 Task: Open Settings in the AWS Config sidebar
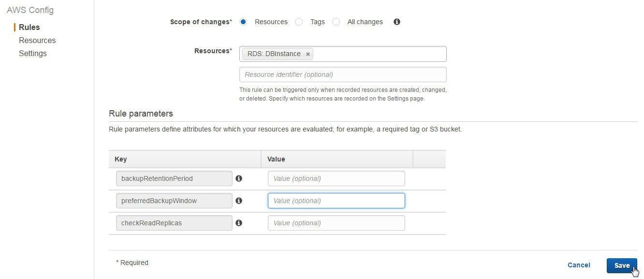tap(33, 53)
